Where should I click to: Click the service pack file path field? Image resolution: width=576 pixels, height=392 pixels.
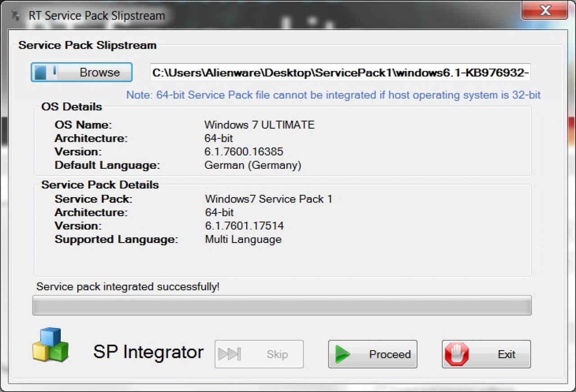pyautogui.click(x=341, y=72)
